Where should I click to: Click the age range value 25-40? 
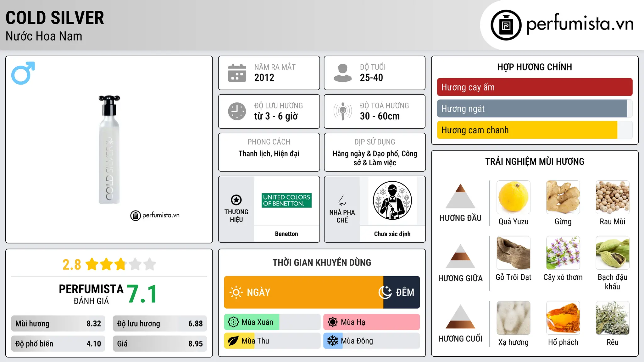click(x=371, y=78)
